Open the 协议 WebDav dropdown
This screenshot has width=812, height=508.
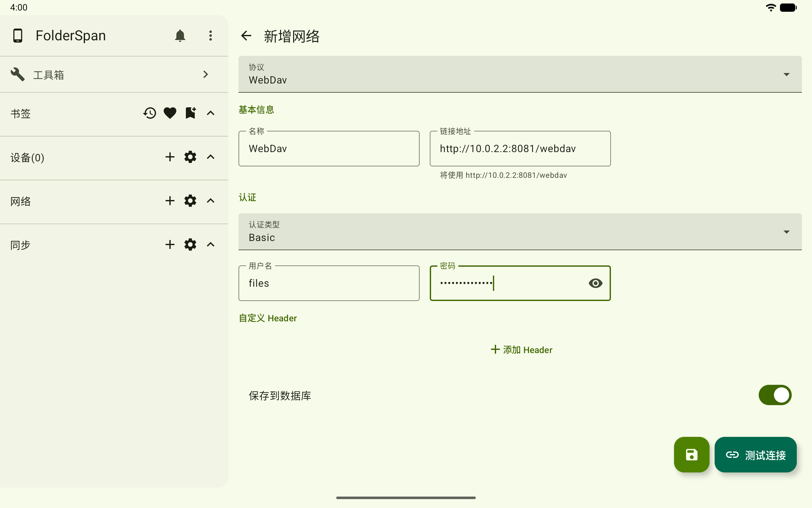(520, 74)
